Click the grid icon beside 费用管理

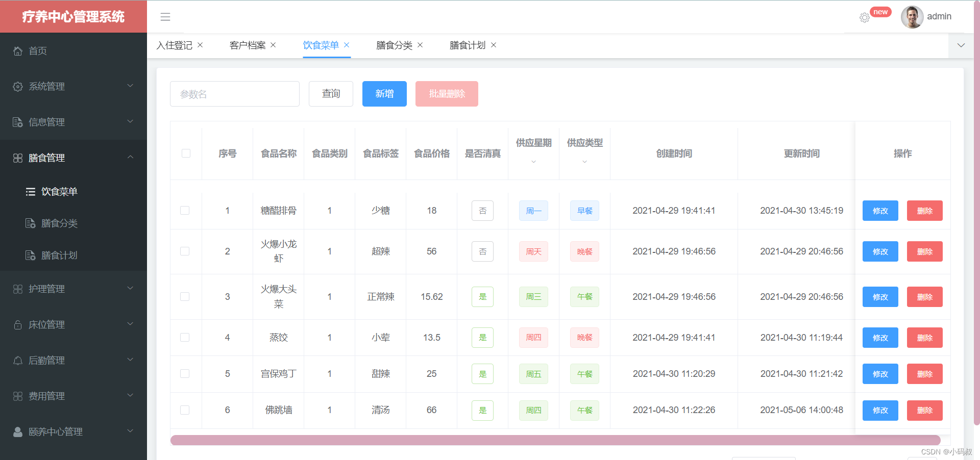click(18, 396)
